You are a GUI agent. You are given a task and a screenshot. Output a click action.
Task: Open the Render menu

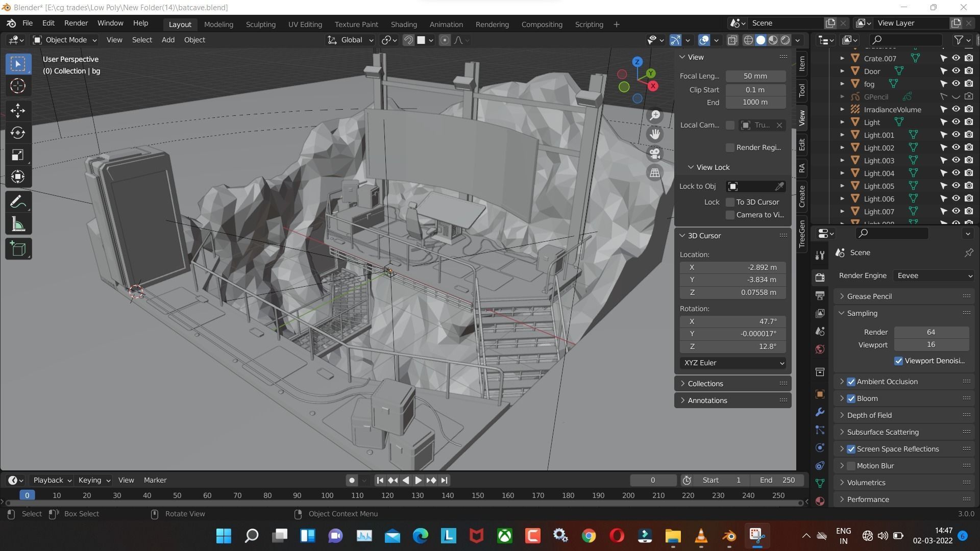76,23
